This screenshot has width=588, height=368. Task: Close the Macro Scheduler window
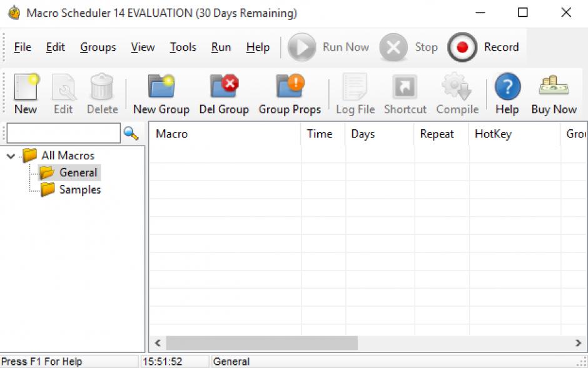pyautogui.click(x=566, y=12)
